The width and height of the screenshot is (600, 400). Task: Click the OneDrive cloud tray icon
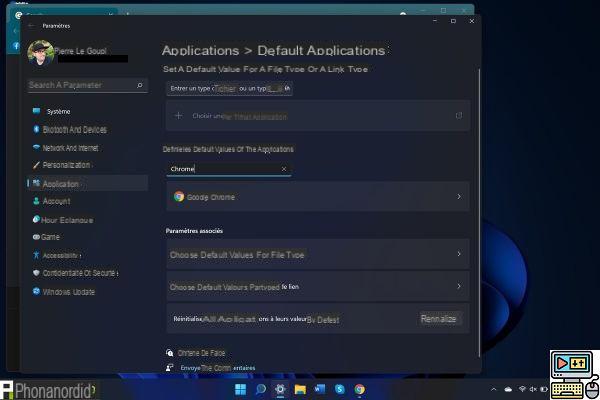[508, 389]
